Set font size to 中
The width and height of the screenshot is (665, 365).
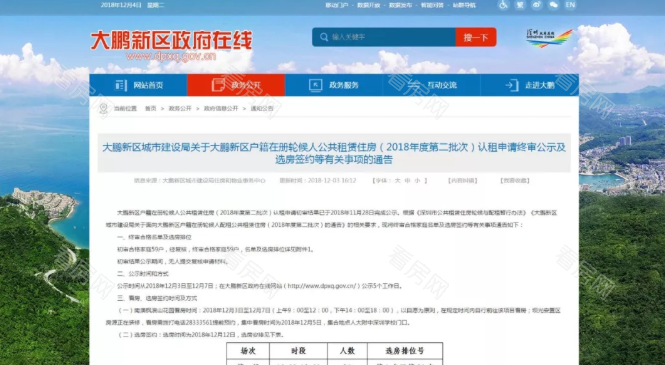click(408, 181)
